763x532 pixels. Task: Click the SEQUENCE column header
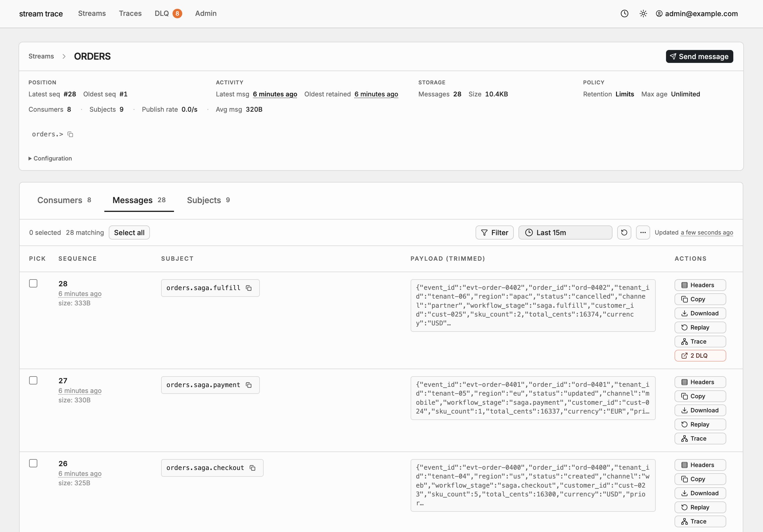(x=77, y=259)
